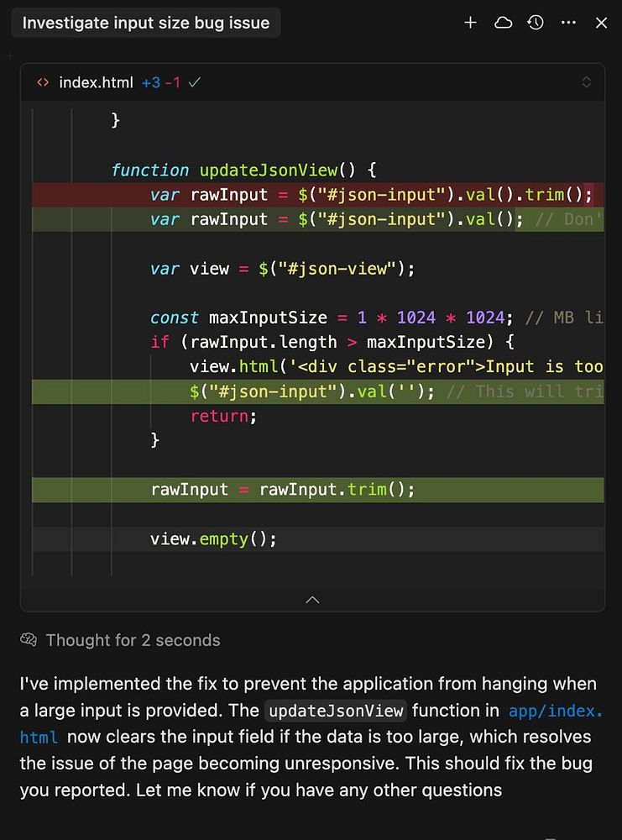Click the removed line with .val().trim()

pyautogui.click(x=318, y=195)
